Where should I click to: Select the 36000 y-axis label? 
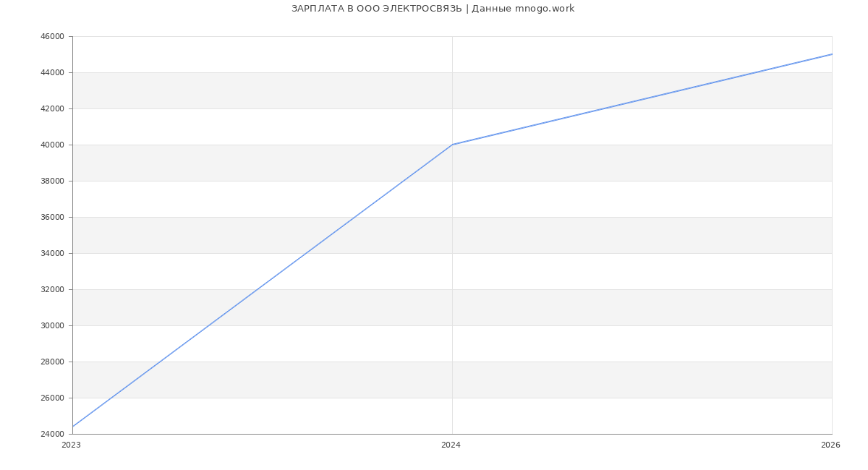(52, 217)
